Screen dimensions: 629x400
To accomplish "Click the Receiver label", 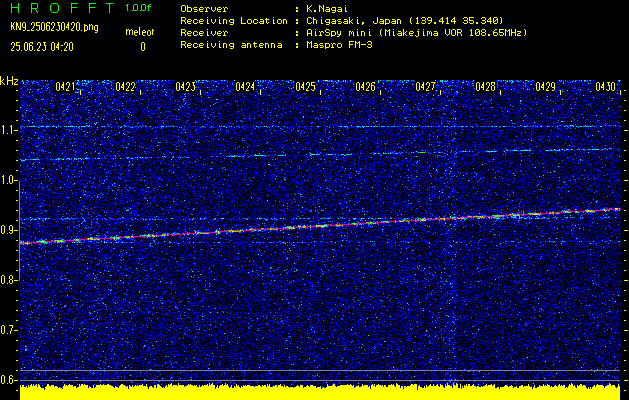I will [x=204, y=33].
